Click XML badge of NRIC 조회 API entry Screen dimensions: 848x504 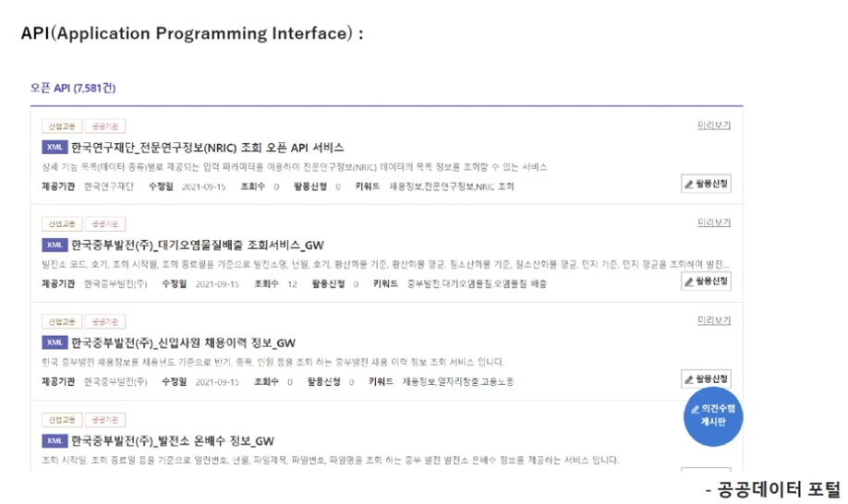point(55,147)
